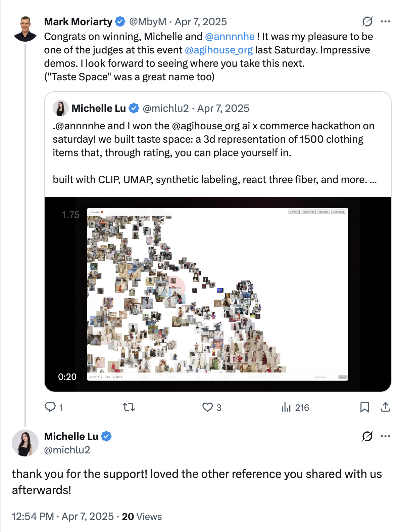Image resolution: width=400 pixels, height=532 pixels.
Task: Reply to Mark Moriarty's post
Action: (x=50, y=407)
